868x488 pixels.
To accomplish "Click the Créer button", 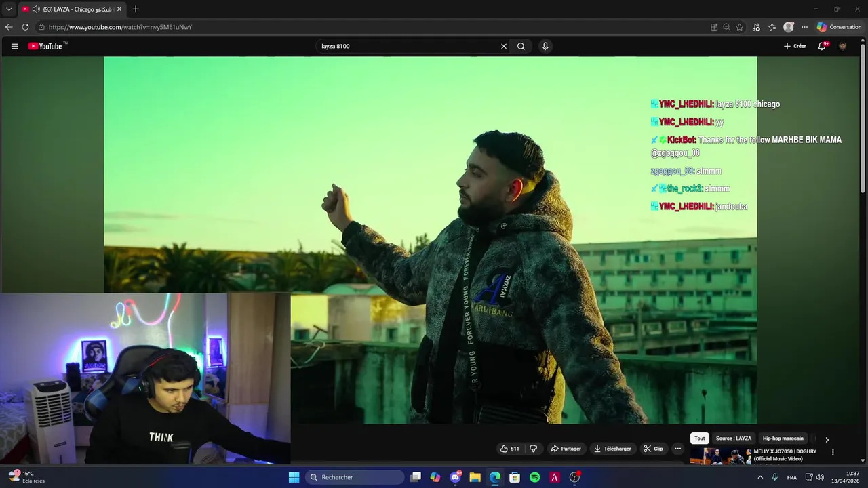I will (795, 46).
